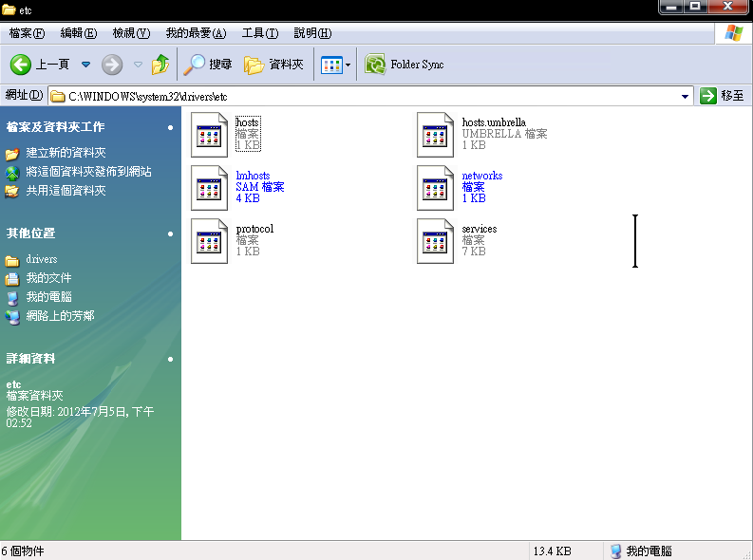The height and width of the screenshot is (560, 753).
Task: Select the protocol file icon
Action: 209,241
